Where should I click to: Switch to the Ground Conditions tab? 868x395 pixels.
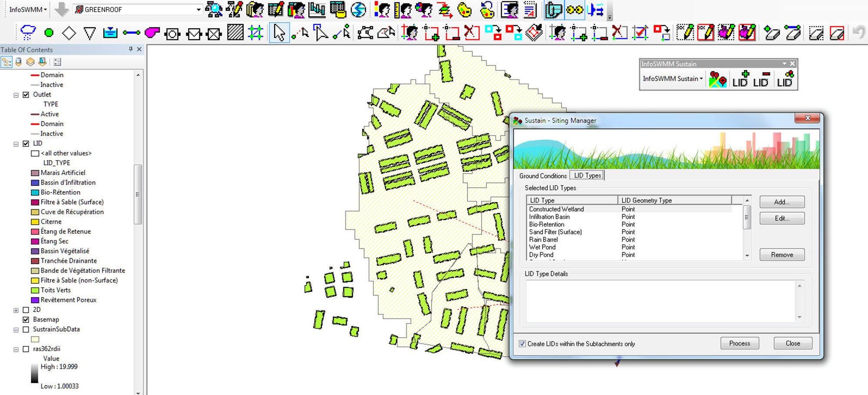(x=543, y=176)
